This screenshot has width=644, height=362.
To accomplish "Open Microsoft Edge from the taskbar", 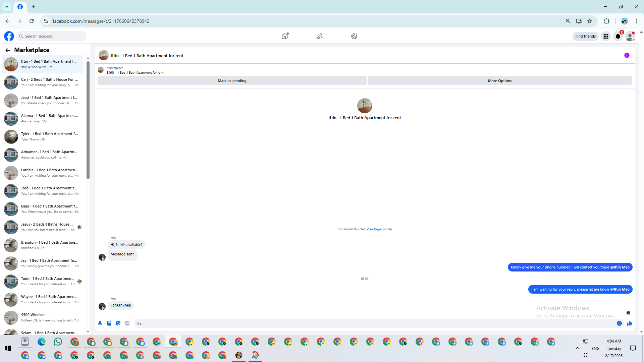I will click(42, 342).
